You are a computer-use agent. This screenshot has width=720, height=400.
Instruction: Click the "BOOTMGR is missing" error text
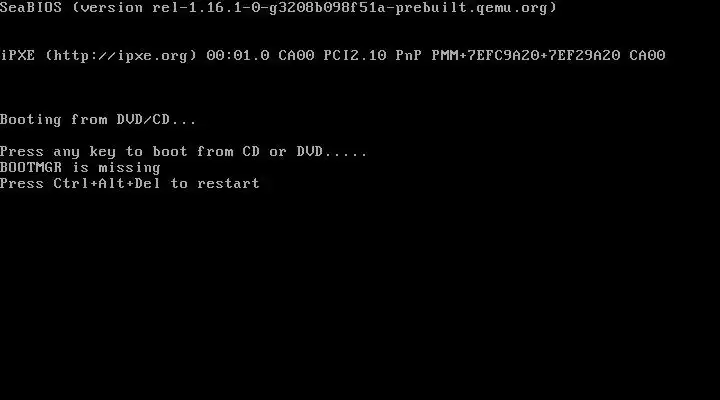(80, 168)
